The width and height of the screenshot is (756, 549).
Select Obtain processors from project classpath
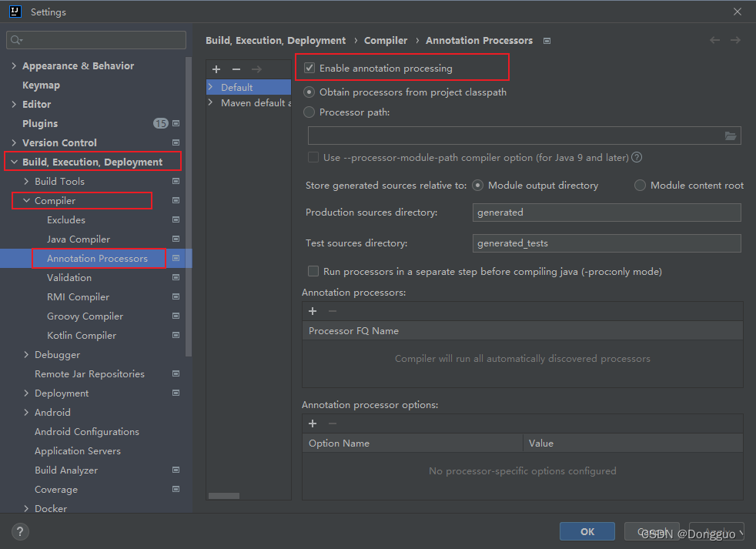309,92
